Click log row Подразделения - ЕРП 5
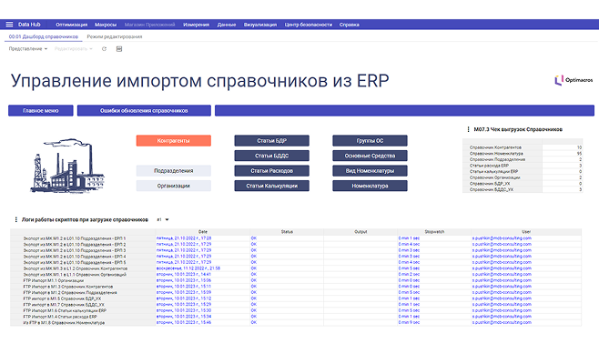599x364 pixels. [296, 262]
